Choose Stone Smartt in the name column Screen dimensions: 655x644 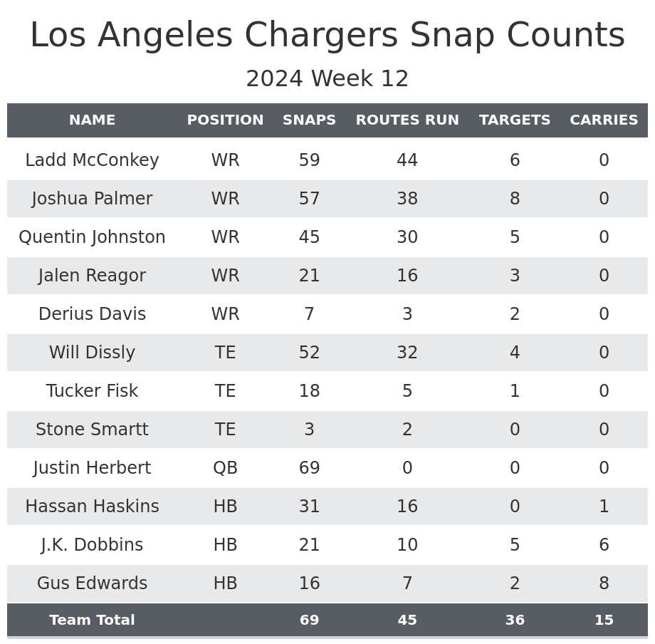point(92,430)
